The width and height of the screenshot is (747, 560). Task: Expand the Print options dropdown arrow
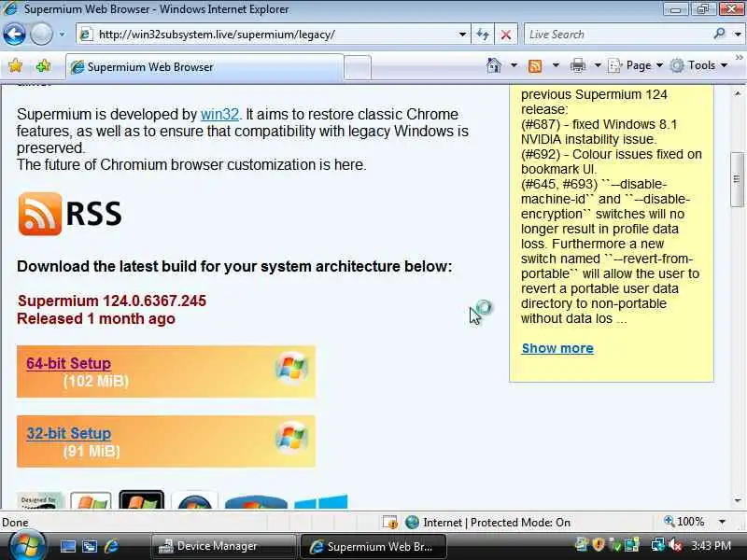(x=598, y=65)
